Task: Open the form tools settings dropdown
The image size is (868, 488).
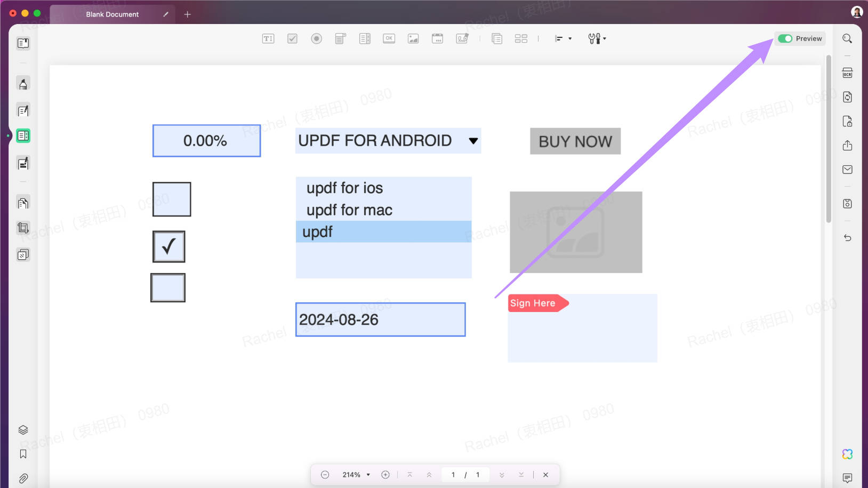Action: 597,38
